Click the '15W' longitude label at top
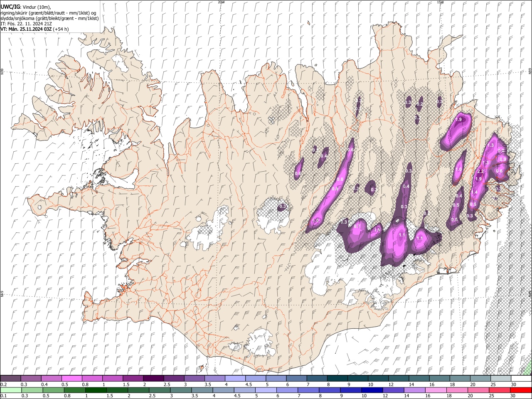Viewport: 532px width, 399px height. (440, 2)
